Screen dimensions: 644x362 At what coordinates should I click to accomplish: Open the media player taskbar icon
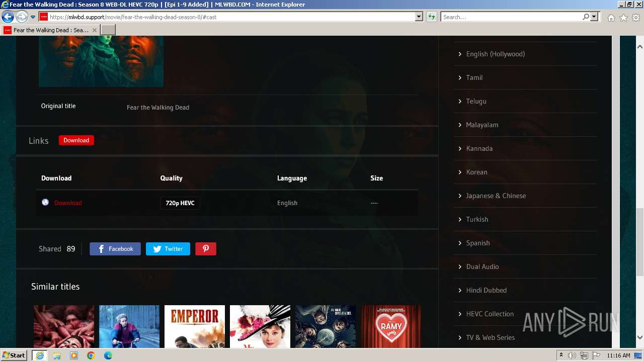pyautogui.click(x=74, y=355)
